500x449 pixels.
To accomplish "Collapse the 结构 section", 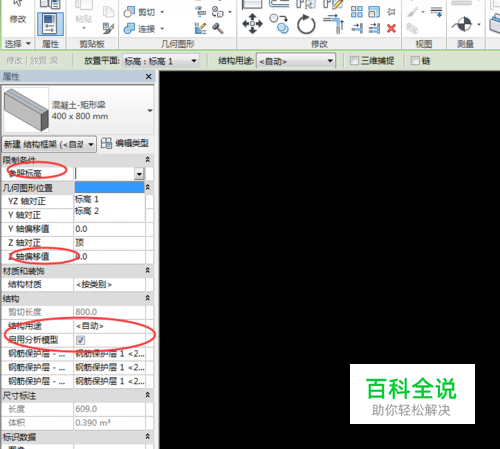I will click(x=148, y=298).
